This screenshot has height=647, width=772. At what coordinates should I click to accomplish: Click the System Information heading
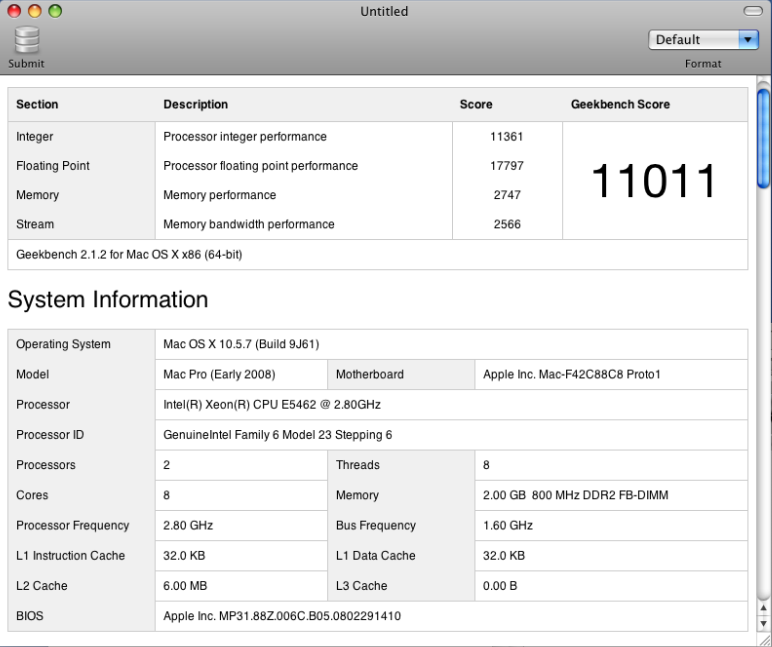pos(108,299)
